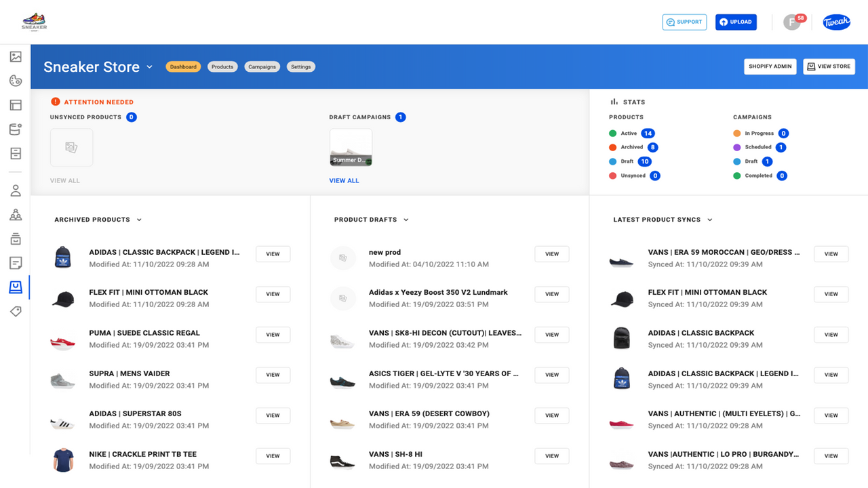The width and height of the screenshot is (868, 488).
Task: View the 'new prod' draft
Action: pyautogui.click(x=552, y=254)
